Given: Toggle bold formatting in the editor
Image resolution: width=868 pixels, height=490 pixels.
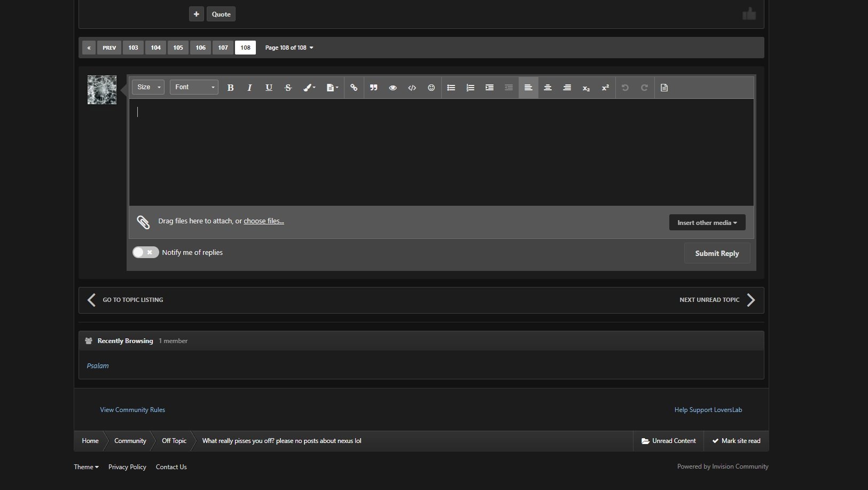Looking at the screenshot, I should [230, 88].
